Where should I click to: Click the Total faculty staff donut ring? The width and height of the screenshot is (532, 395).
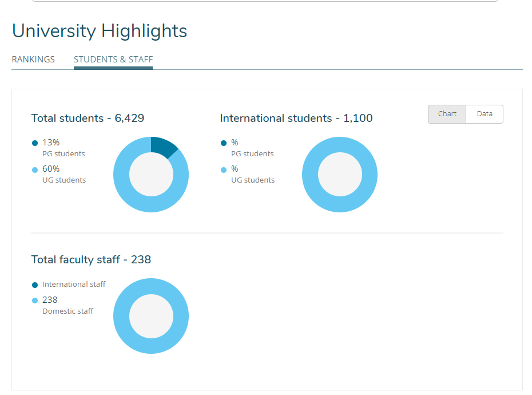pyautogui.click(x=121, y=316)
